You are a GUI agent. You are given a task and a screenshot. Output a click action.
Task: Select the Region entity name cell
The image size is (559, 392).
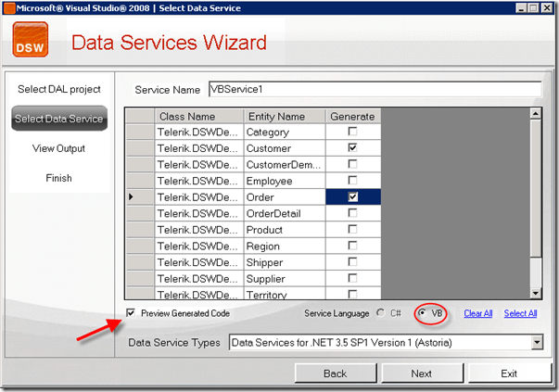[285, 246]
